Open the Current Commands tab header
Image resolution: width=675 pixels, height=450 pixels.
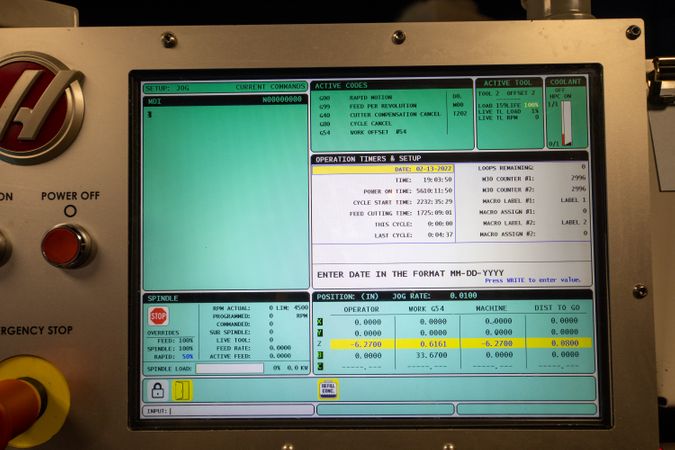tap(270, 87)
